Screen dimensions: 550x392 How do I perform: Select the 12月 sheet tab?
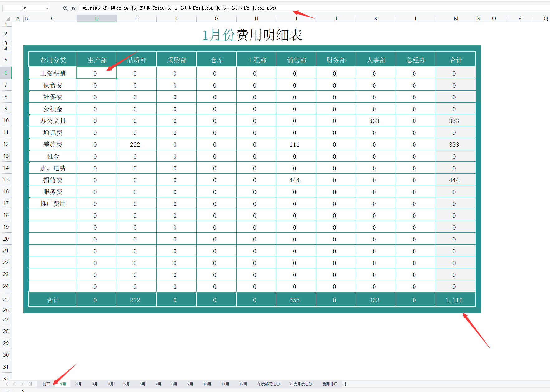(x=243, y=384)
